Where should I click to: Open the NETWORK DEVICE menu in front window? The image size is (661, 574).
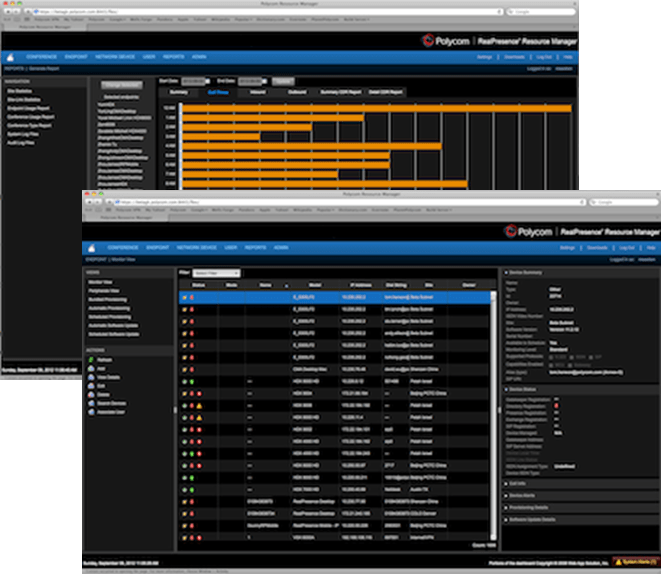(x=196, y=248)
